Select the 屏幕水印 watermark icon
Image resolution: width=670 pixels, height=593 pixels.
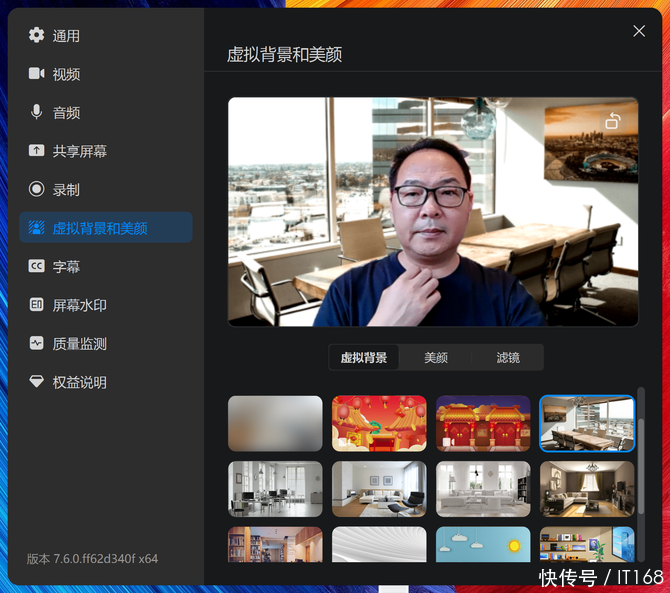tap(37, 305)
